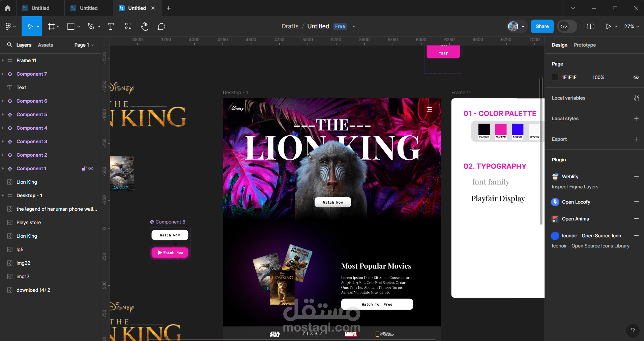Click the page color 1E1E1E swatch
The image size is (644, 341).
pos(555,77)
